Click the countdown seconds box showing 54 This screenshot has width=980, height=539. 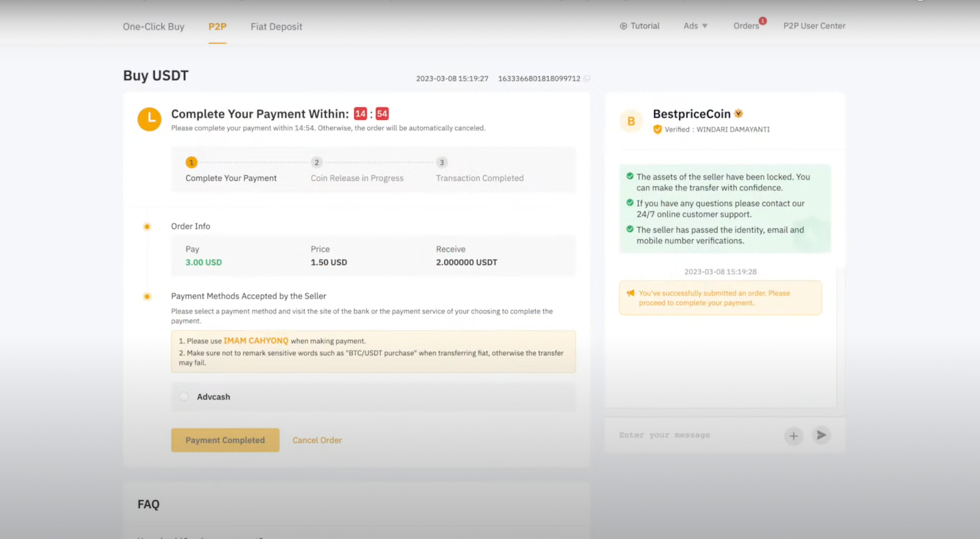click(382, 114)
